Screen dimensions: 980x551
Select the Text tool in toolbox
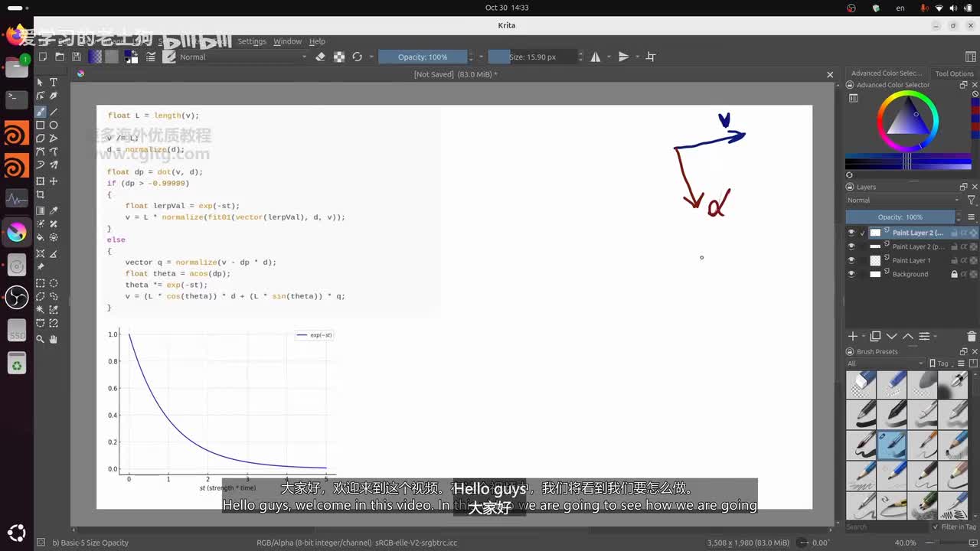[x=54, y=82]
